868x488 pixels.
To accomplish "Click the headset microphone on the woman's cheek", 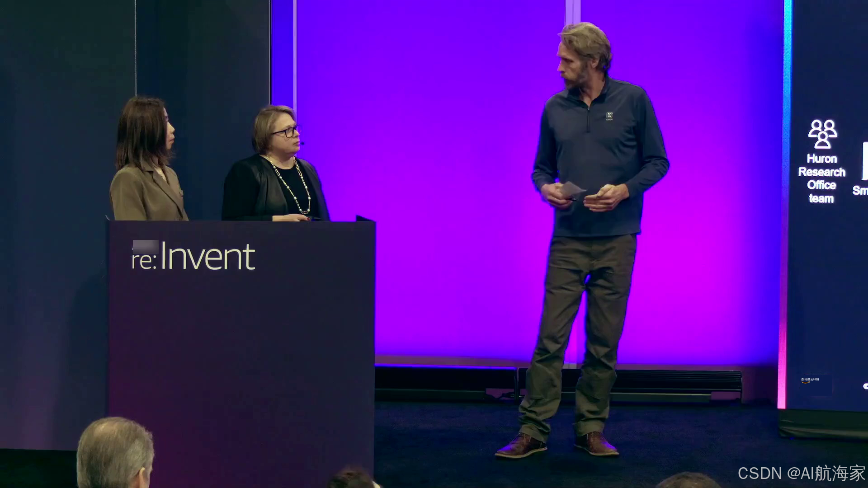I will tap(302, 143).
